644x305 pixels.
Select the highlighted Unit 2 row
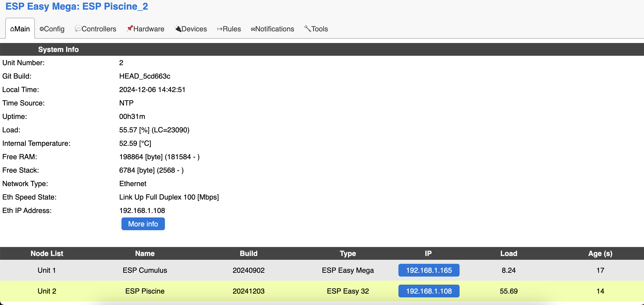point(47,291)
